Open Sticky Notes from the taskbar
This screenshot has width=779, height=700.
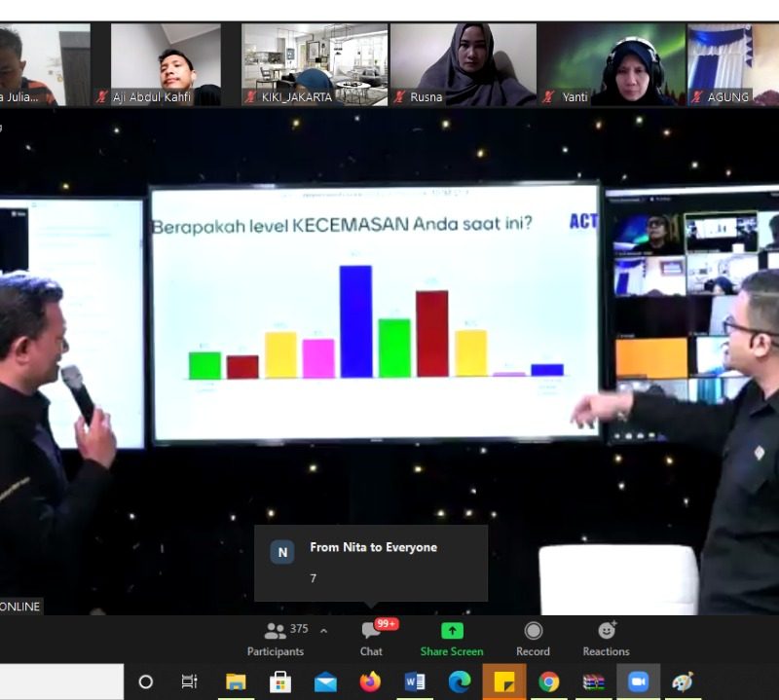click(504, 682)
